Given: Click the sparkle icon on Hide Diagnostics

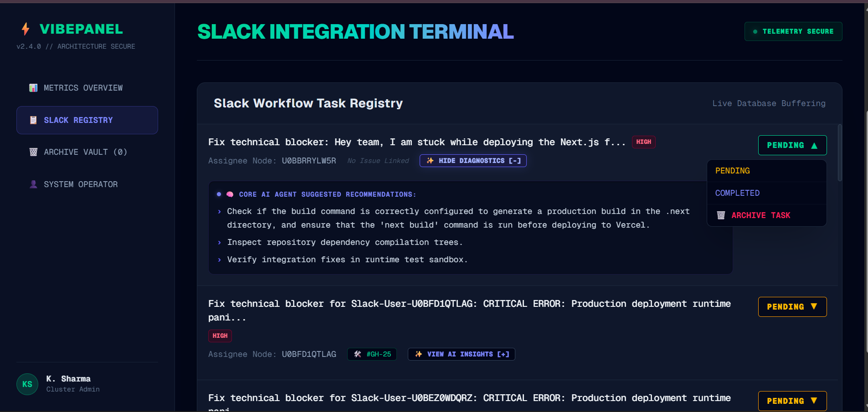Looking at the screenshot, I should pyautogui.click(x=430, y=161).
